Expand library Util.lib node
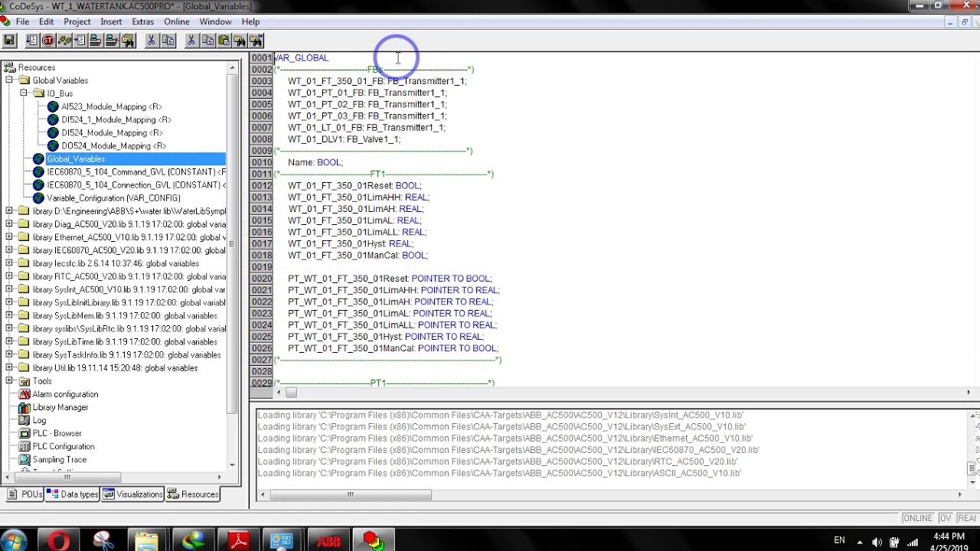Viewport: 980px width, 551px height. coord(9,367)
